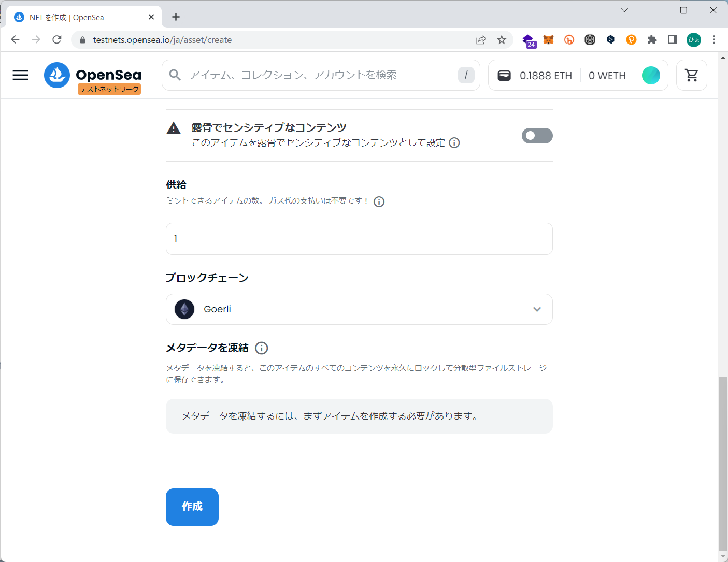Open the MetaMask fox extension
Screen dimensions: 728x562
(x=548, y=40)
